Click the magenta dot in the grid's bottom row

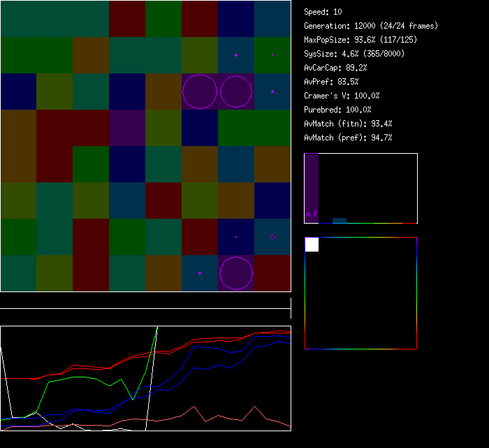pyautogui.click(x=200, y=273)
